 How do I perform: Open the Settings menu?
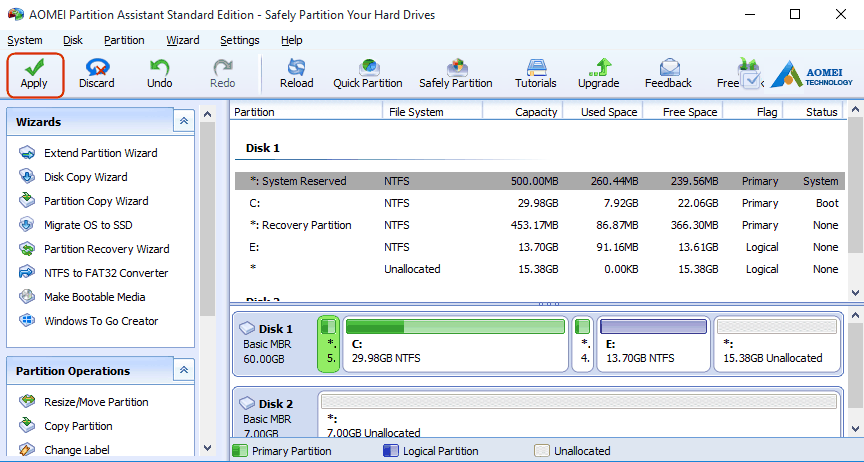click(240, 40)
